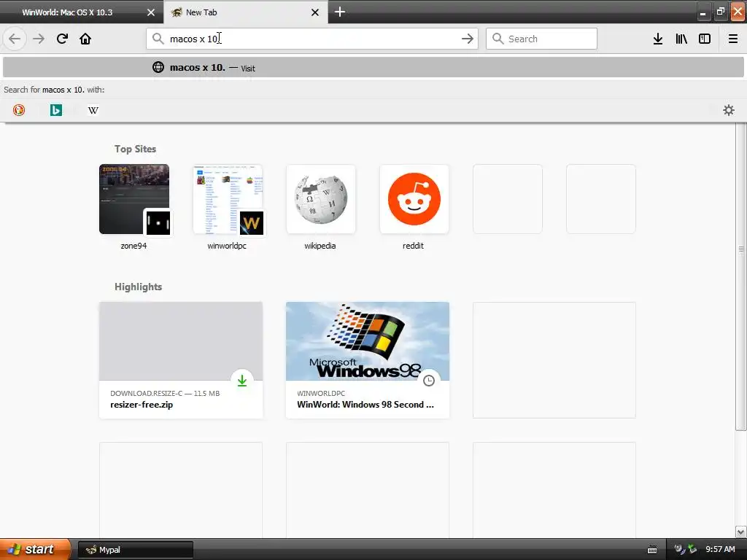Open the resizer-free.zip highlight card
Screen dimensions: 747x560
(x=181, y=360)
